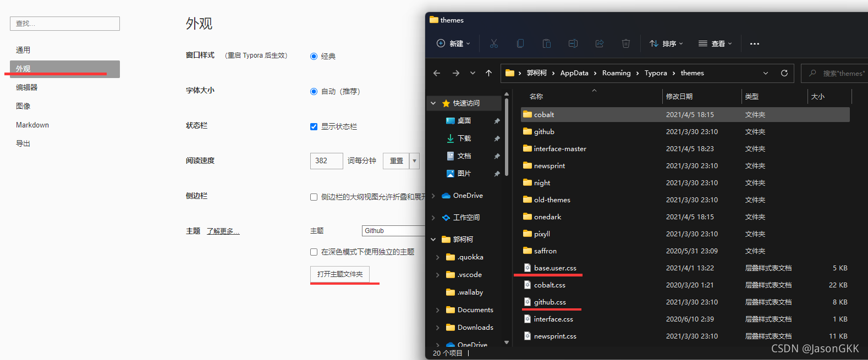Click the Delete trash icon in Explorer
Screen dimensions: 868x360
626,43
